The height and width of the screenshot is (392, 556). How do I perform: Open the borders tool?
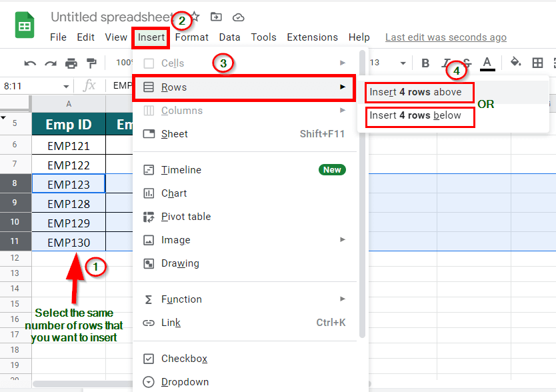click(x=537, y=63)
